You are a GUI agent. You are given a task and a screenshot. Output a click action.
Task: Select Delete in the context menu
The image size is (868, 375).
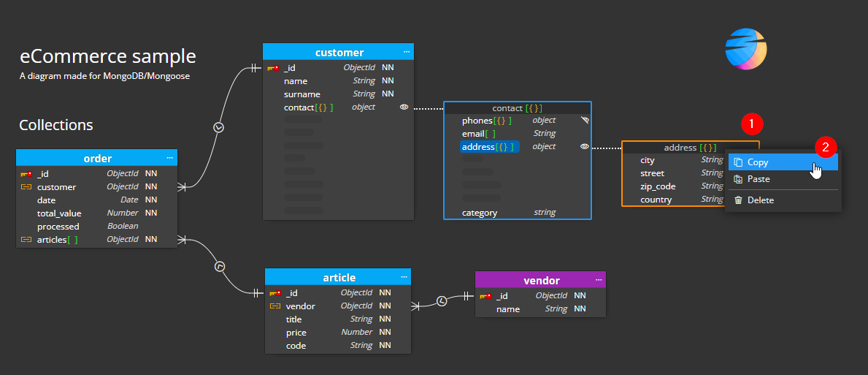pos(760,200)
